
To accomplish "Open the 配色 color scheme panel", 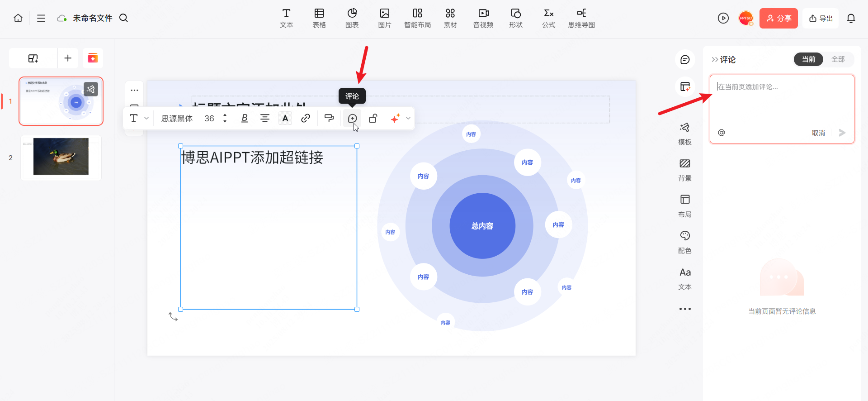I will click(685, 242).
